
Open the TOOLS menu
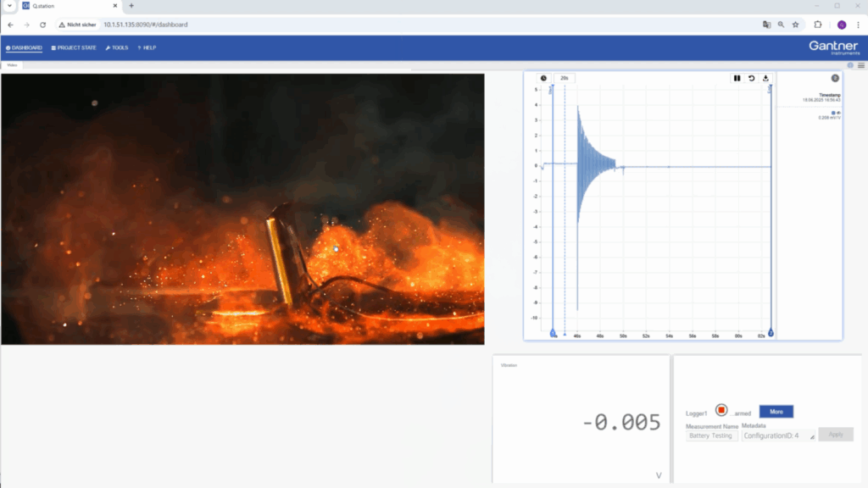pyautogui.click(x=117, y=47)
